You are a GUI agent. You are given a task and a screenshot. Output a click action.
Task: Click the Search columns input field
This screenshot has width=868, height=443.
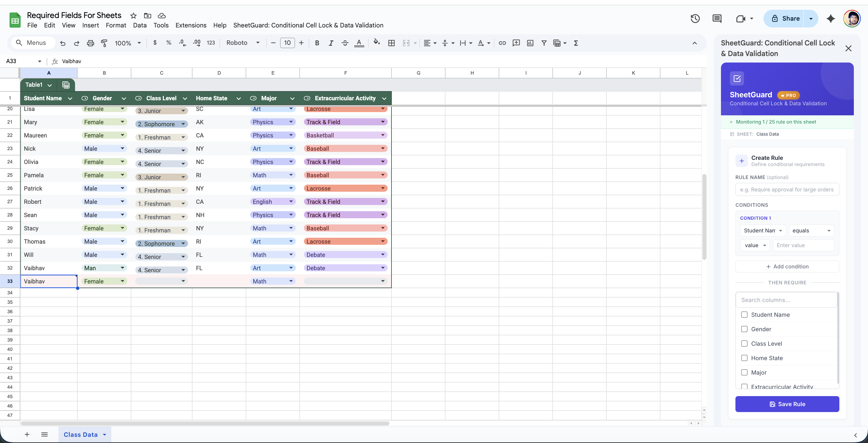786,300
